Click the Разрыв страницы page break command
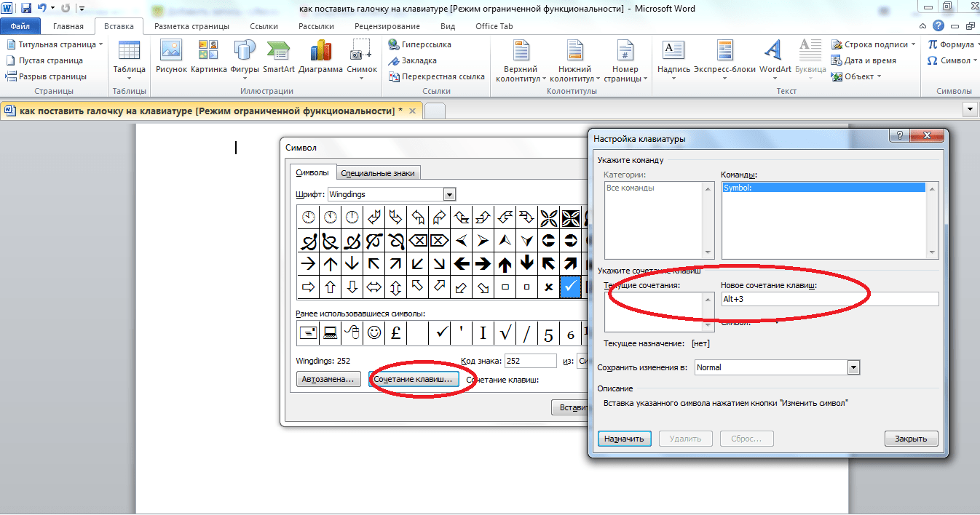 coord(47,76)
